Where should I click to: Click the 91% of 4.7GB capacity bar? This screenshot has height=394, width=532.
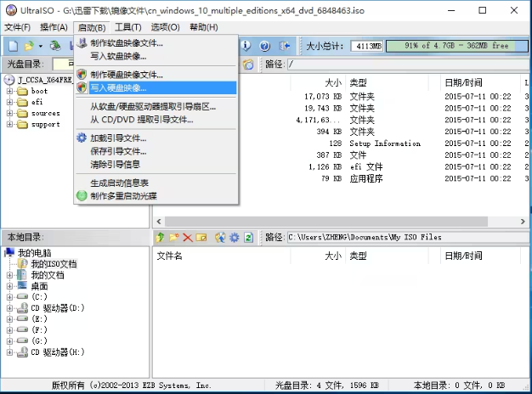tap(456, 46)
